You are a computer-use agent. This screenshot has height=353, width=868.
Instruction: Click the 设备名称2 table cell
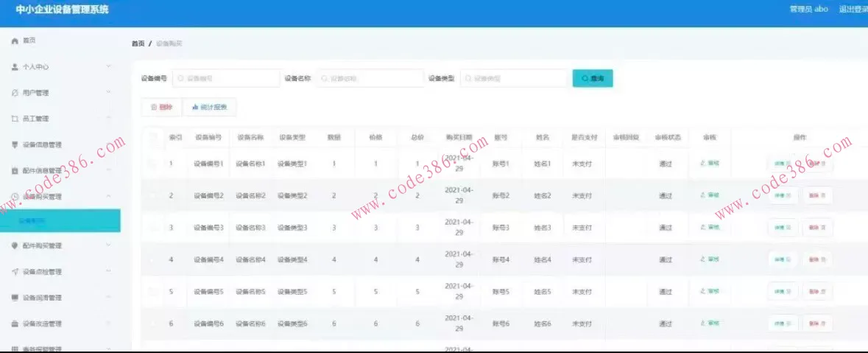251,195
